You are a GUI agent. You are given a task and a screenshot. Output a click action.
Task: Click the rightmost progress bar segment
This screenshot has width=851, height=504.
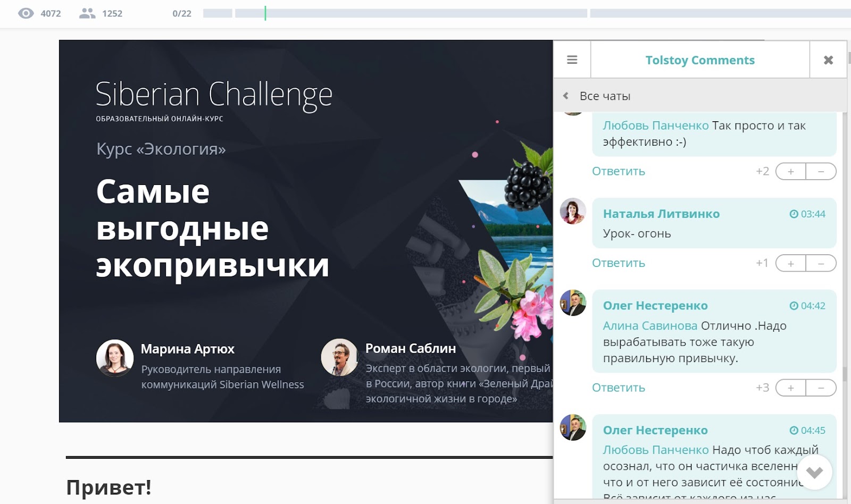pos(721,13)
